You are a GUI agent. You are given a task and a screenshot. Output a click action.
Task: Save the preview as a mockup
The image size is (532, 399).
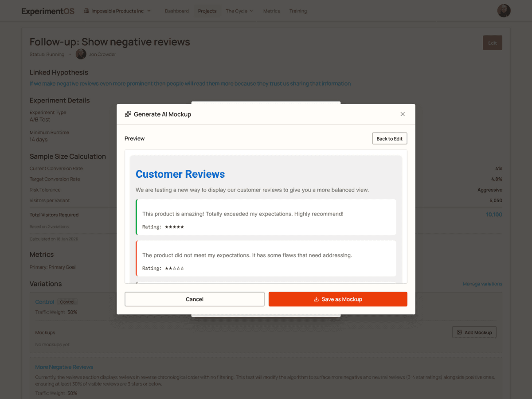click(x=338, y=299)
